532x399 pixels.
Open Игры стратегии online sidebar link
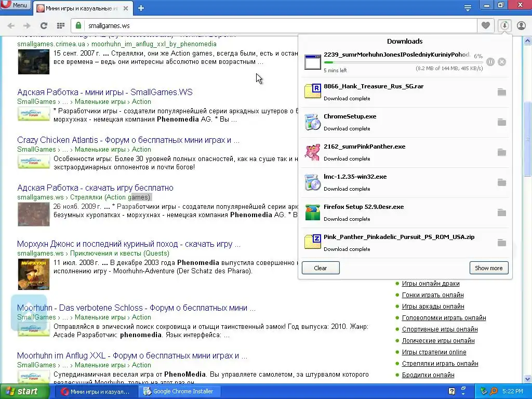coord(434,352)
